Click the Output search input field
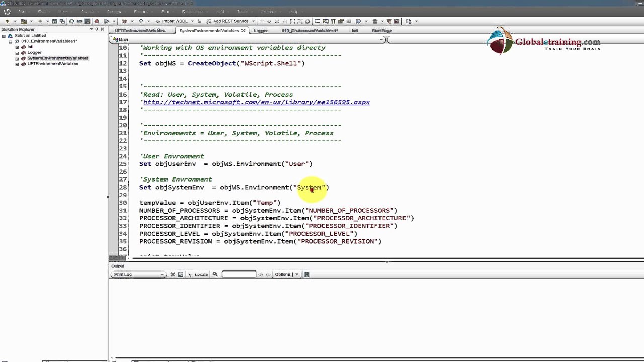644x362 pixels. click(238, 274)
